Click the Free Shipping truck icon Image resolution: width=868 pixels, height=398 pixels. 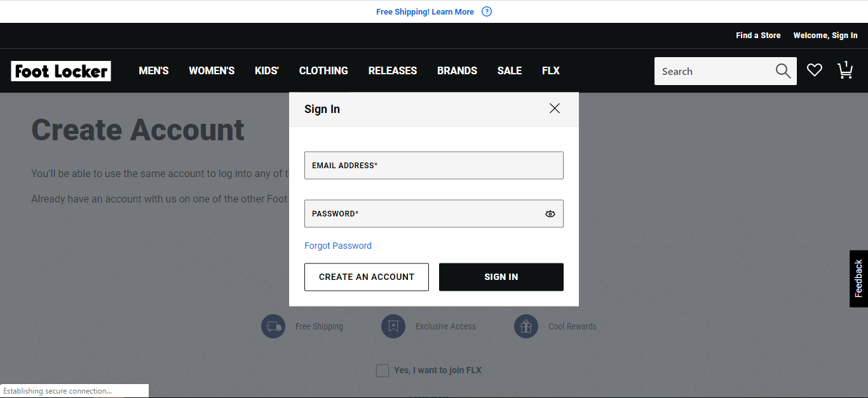pos(273,326)
